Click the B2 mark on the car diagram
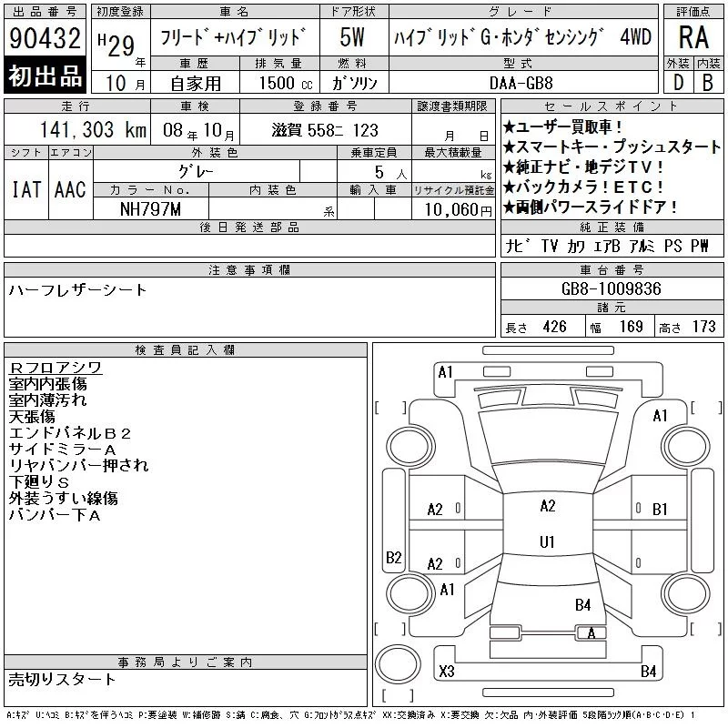 [393, 557]
